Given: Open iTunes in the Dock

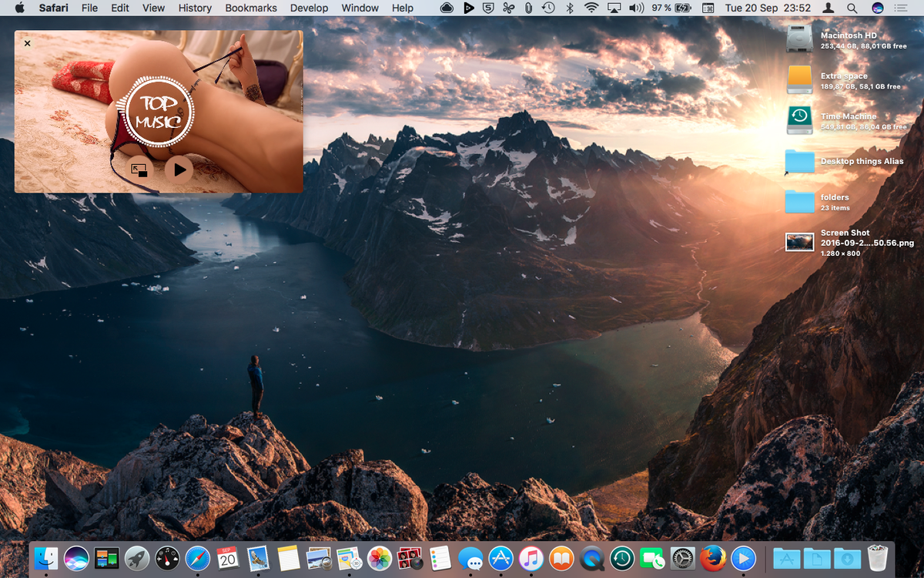Looking at the screenshot, I should coord(531,558).
